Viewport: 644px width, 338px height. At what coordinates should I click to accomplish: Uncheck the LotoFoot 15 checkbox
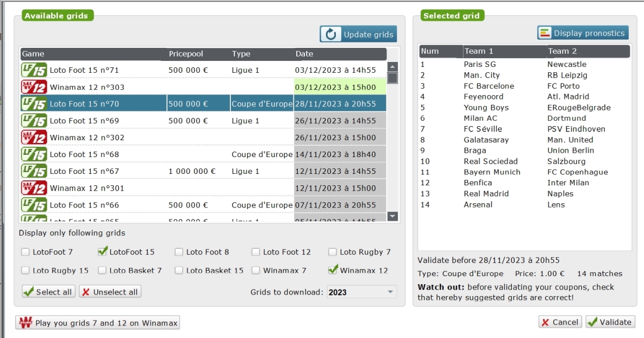pos(102,252)
